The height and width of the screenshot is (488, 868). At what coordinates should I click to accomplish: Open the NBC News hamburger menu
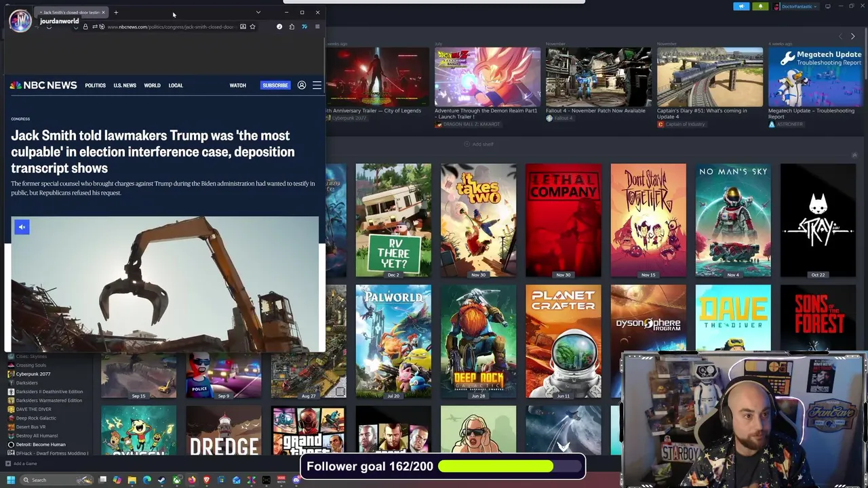tap(317, 85)
